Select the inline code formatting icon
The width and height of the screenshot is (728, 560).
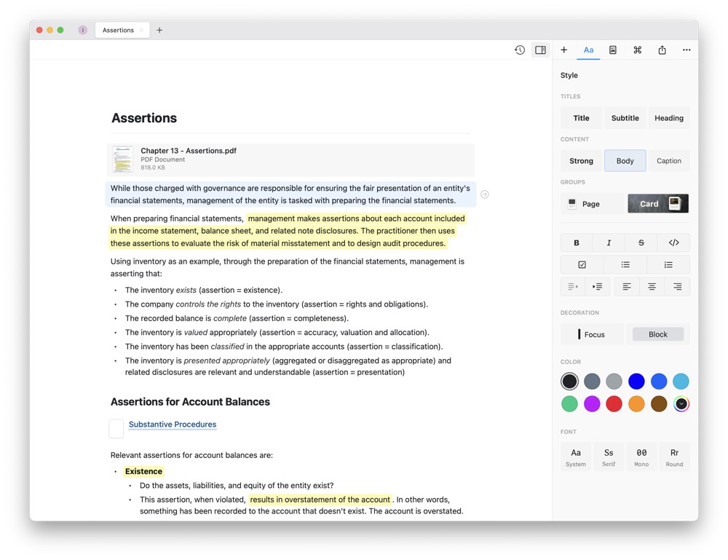click(673, 242)
